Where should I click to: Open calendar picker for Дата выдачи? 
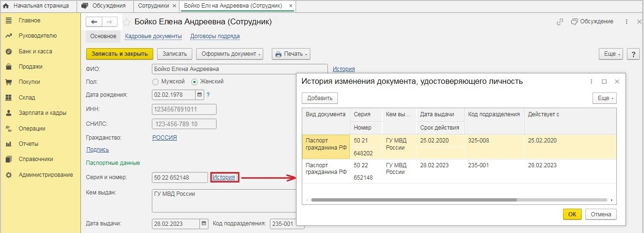click(x=204, y=223)
